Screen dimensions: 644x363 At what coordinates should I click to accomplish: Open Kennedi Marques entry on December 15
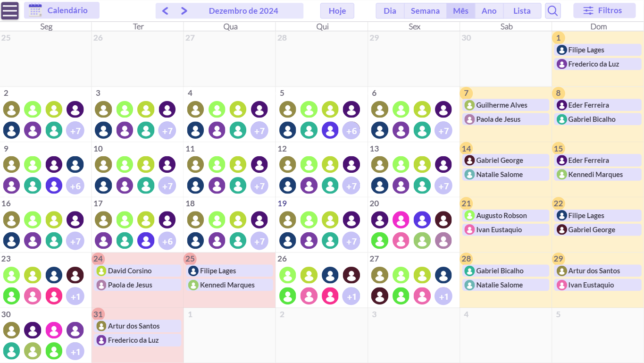pos(598,175)
